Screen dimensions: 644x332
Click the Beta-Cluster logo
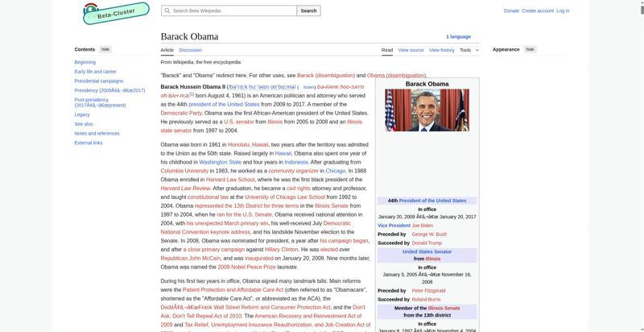[116, 13]
